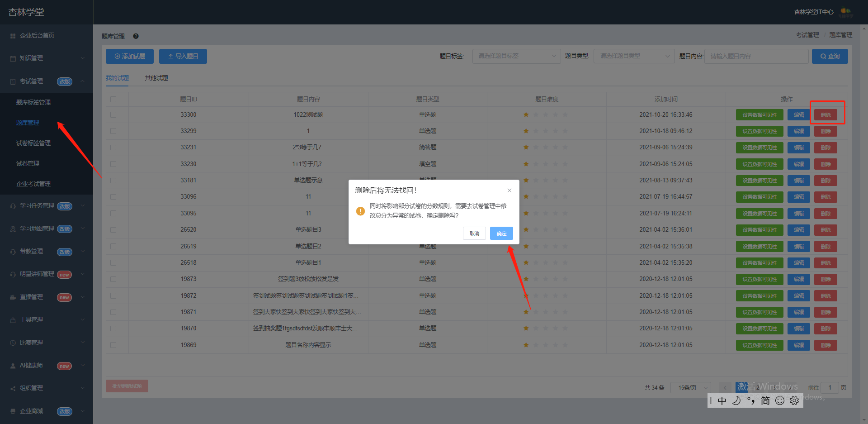
Task: Click 取消 to cancel deletion
Action: pyautogui.click(x=474, y=233)
